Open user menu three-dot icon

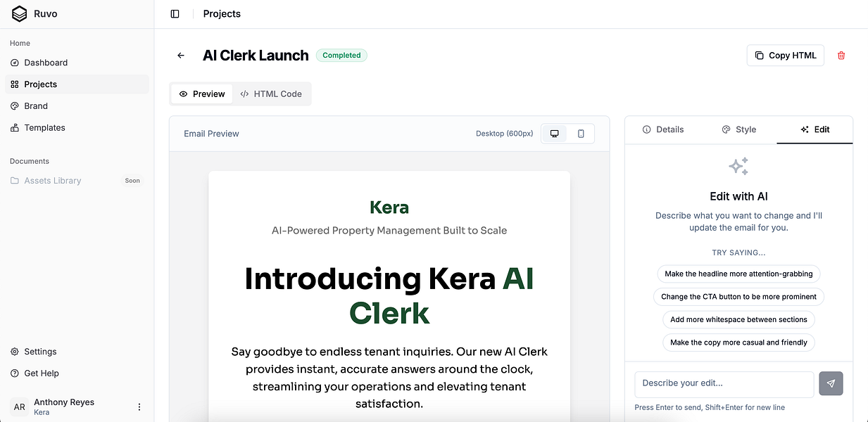point(139,407)
